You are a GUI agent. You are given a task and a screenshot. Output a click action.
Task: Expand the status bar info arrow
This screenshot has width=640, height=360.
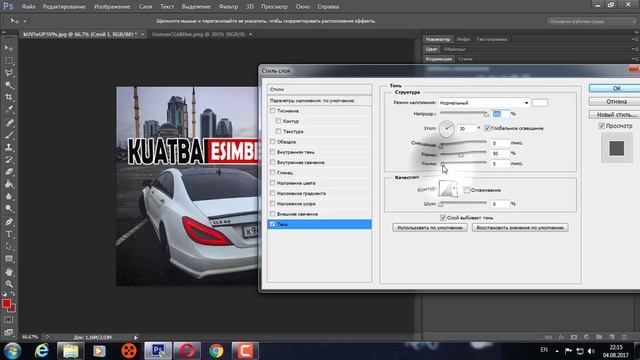tap(136, 337)
